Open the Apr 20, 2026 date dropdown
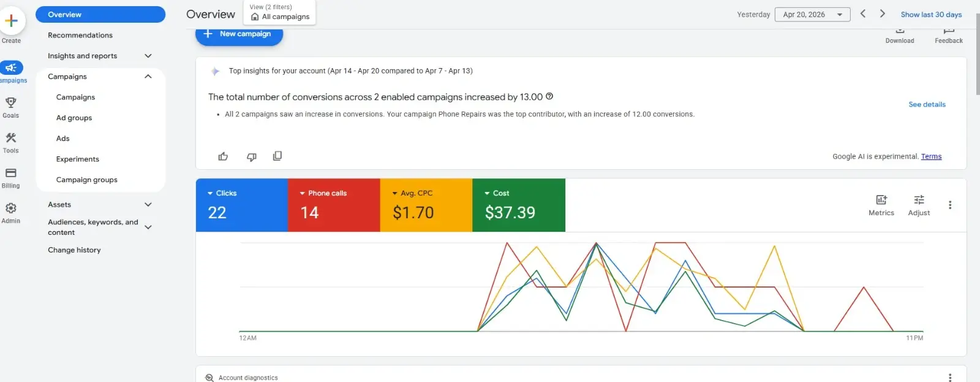Viewport: 980px width, 382px height. (812, 14)
